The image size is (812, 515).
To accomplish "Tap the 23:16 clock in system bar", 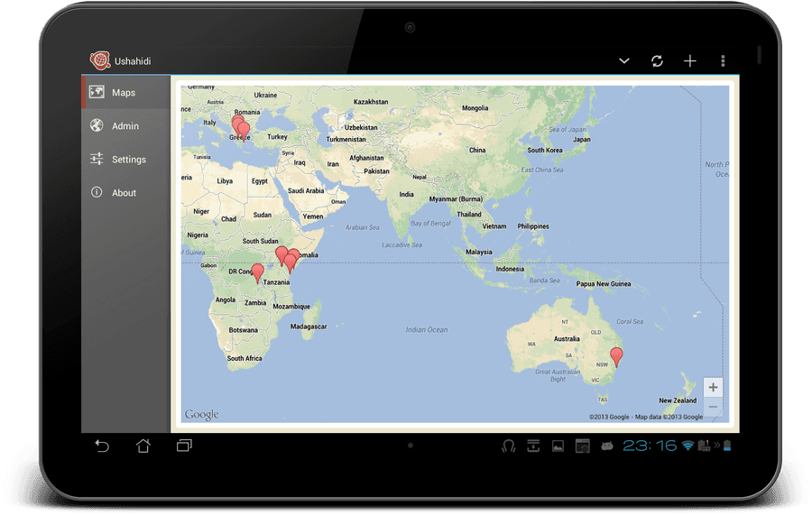I will (650, 446).
